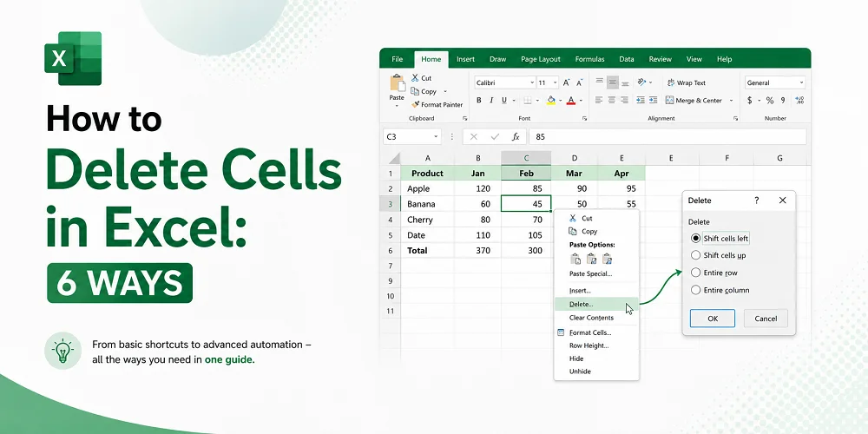868x434 pixels.
Task: Open the General number format dropdown
Action: [x=801, y=82]
